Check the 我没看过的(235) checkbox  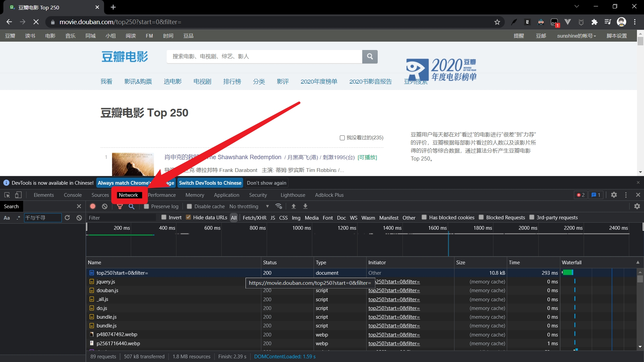(x=342, y=138)
